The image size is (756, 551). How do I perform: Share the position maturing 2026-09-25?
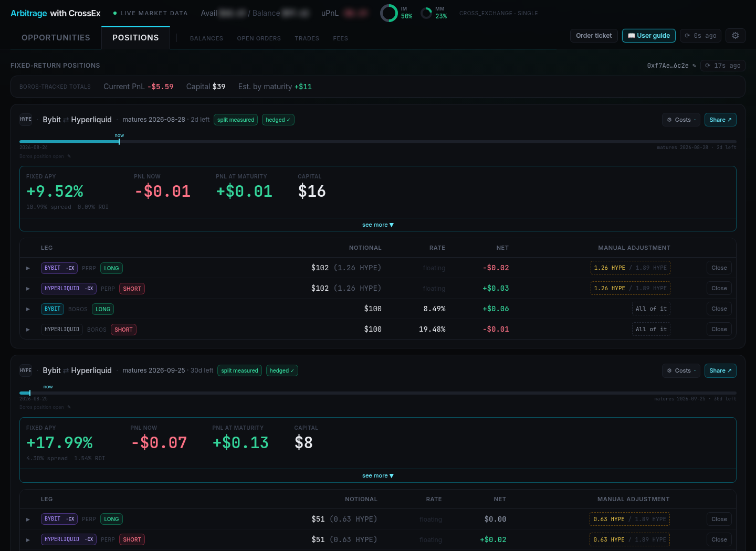[720, 370]
